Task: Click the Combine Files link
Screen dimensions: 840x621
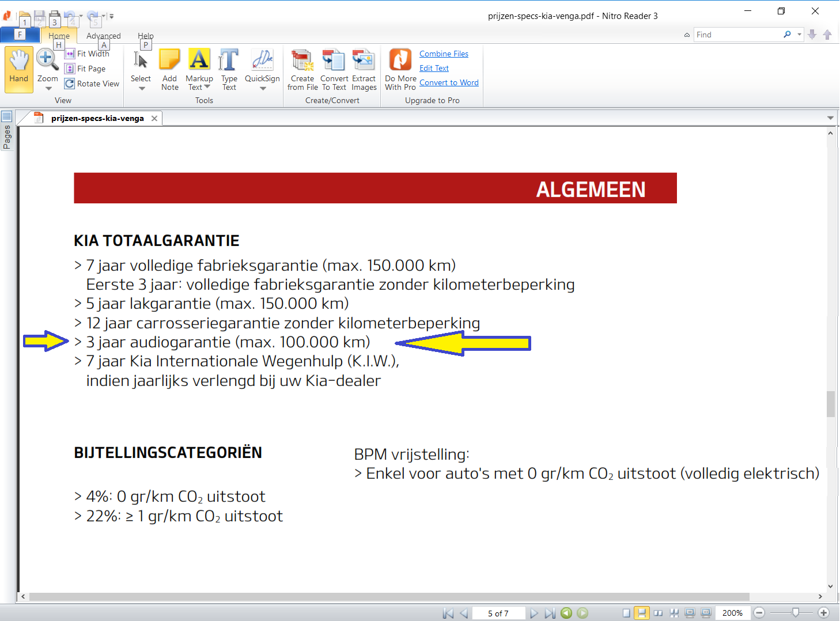Action: (x=444, y=54)
